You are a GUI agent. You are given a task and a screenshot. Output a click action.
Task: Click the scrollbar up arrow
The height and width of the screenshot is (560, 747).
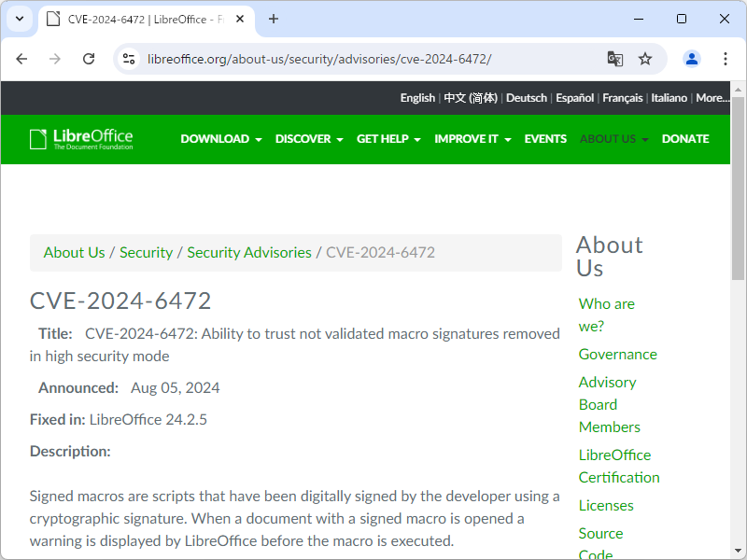pyautogui.click(x=738, y=89)
